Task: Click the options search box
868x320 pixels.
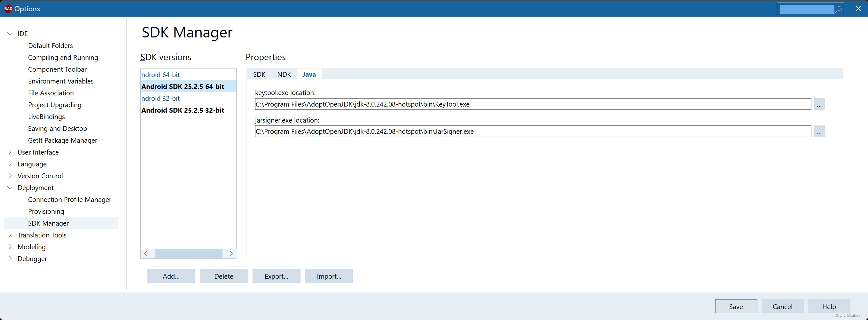Action: pyautogui.click(x=806, y=9)
